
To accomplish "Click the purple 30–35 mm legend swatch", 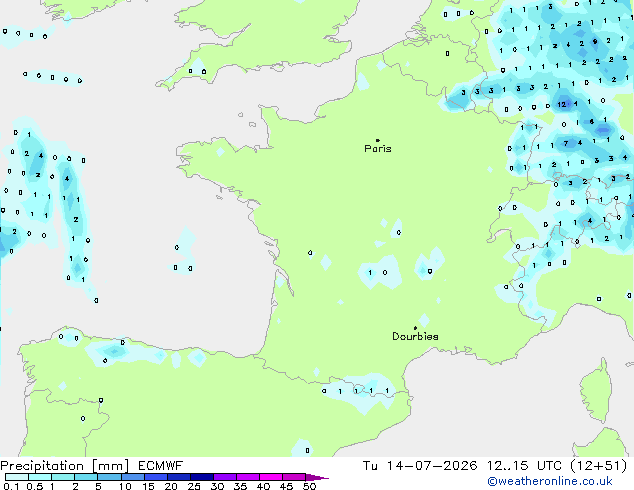I will coord(225,477).
